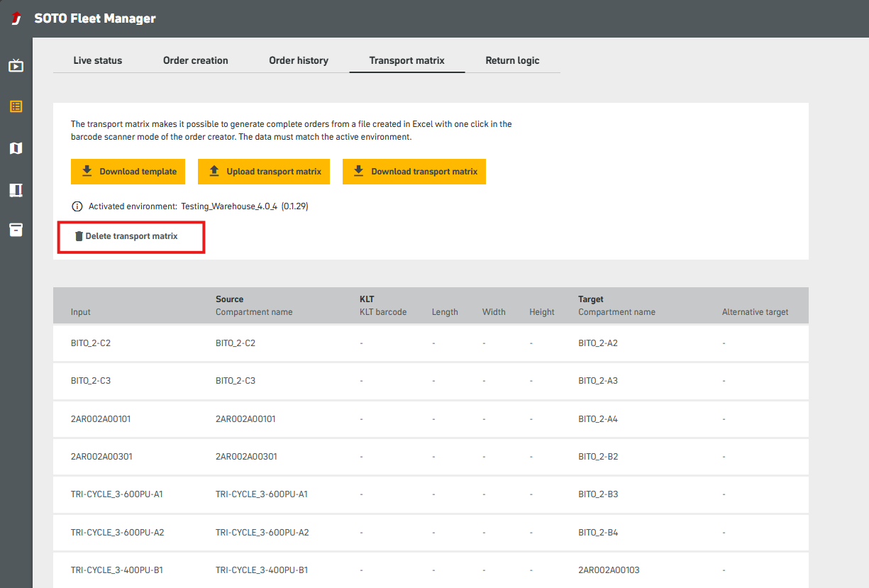Click the KLT barcode column header
Screen dimensions: 869x588
point(383,312)
